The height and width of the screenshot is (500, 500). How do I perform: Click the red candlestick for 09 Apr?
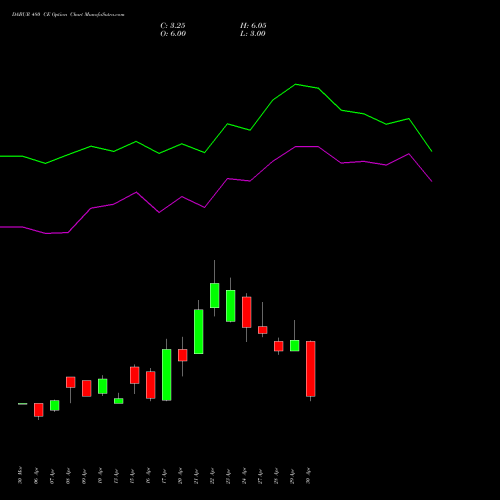coord(87,388)
